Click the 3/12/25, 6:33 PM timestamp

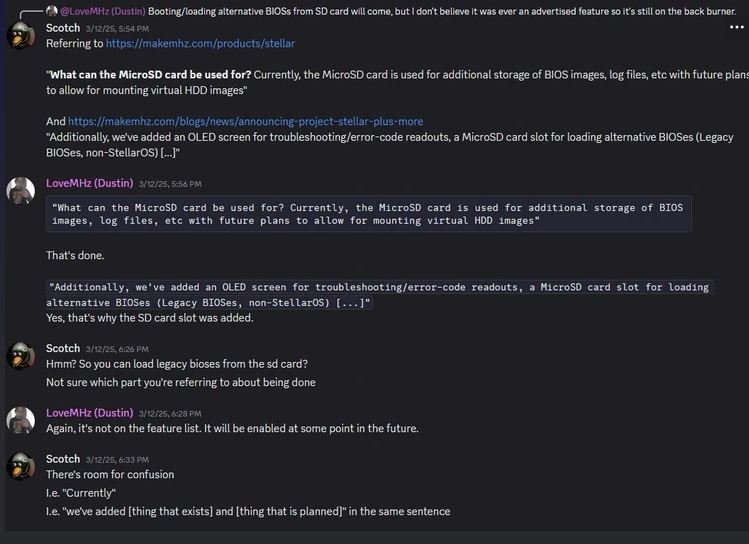coord(117,459)
